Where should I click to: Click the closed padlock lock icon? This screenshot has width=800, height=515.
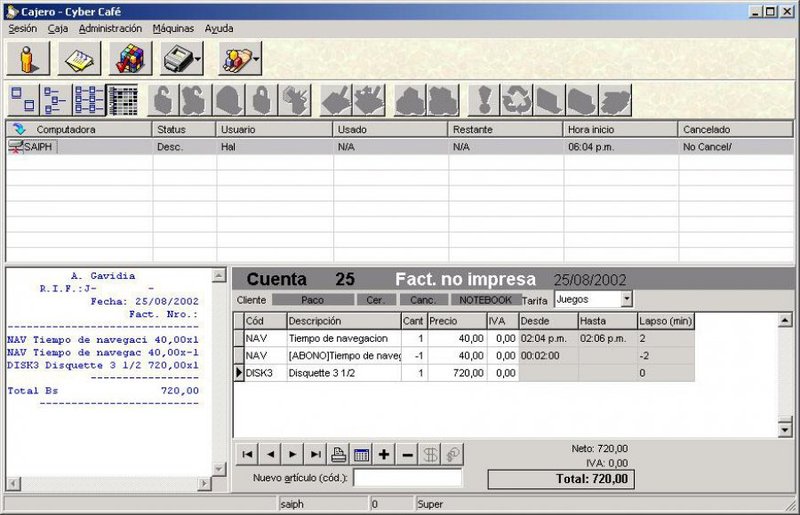[262, 100]
